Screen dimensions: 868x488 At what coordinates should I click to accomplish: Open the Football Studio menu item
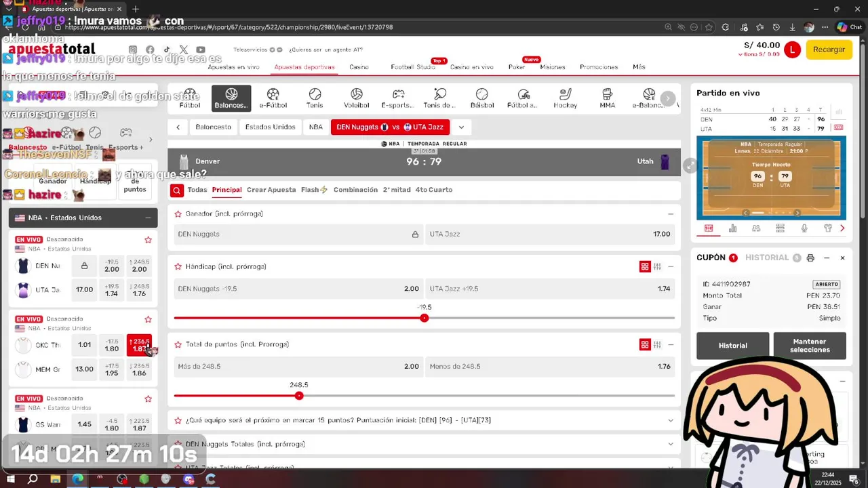click(413, 67)
